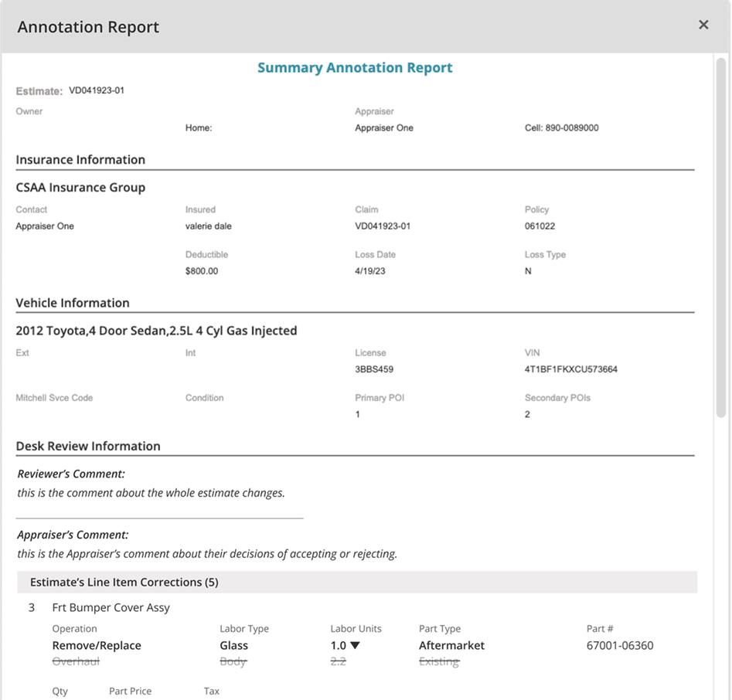Click the reviewer's comment text

(151, 493)
